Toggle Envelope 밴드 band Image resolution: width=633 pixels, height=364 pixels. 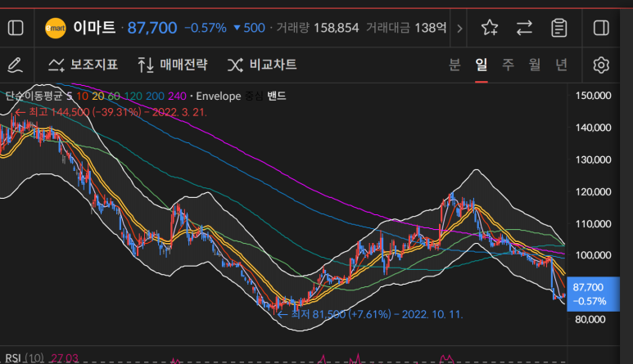[x=277, y=96]
